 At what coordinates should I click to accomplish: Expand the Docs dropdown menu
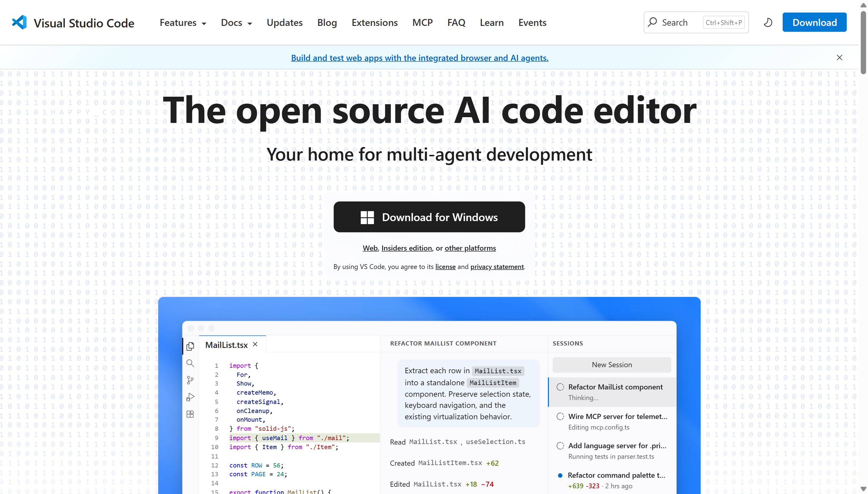pos(236,23)
